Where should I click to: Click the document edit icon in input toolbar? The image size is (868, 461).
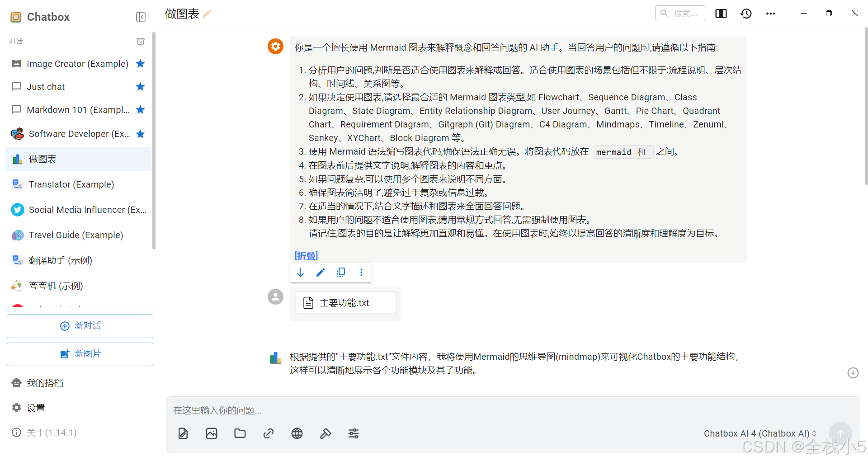pos(183,433)
